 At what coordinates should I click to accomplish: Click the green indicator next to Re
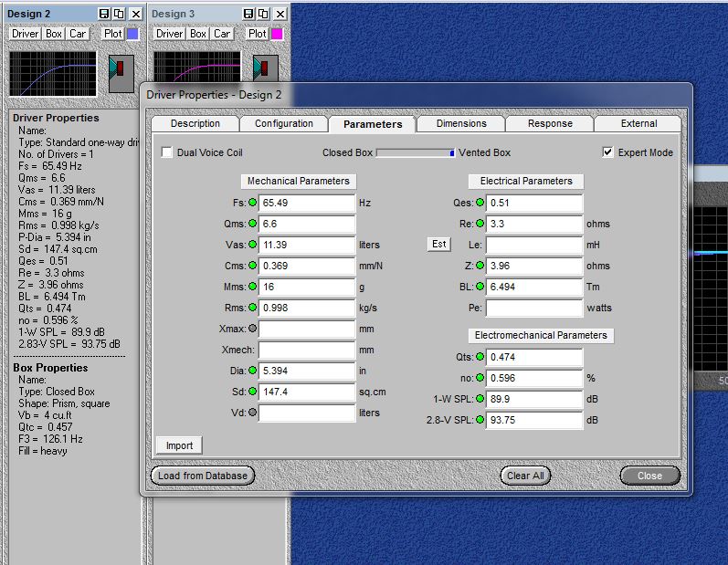(x=480, y=223)
